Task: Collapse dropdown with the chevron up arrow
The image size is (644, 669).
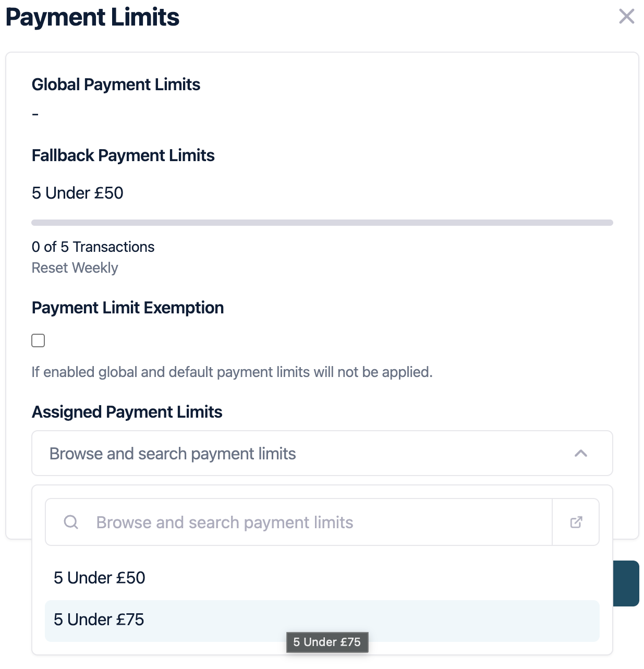Action: pos(580,454)
